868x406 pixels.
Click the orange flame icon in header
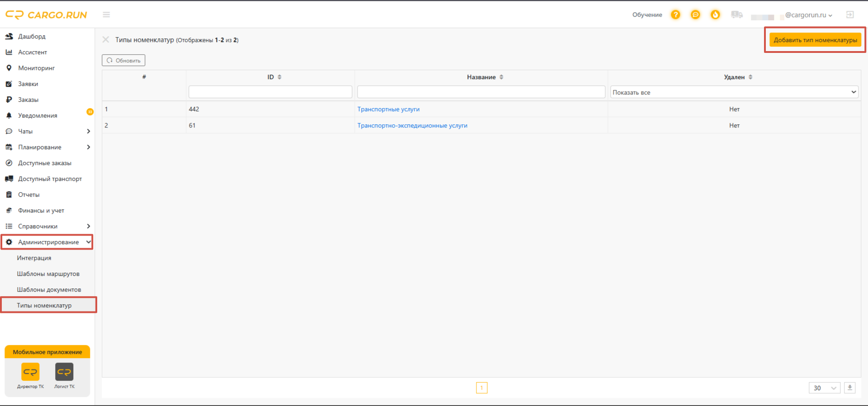pyautogui.click(x=715, y=15)
